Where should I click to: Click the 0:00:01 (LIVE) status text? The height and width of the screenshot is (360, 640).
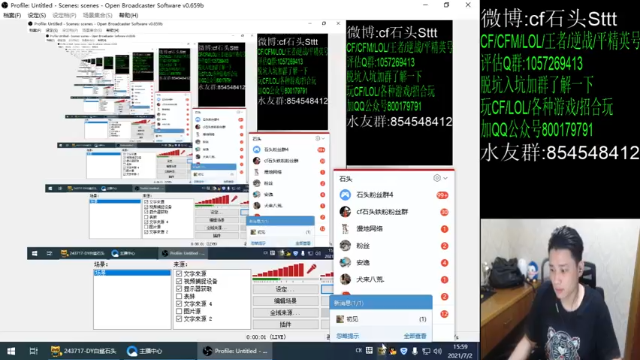[x=266, y=337]
